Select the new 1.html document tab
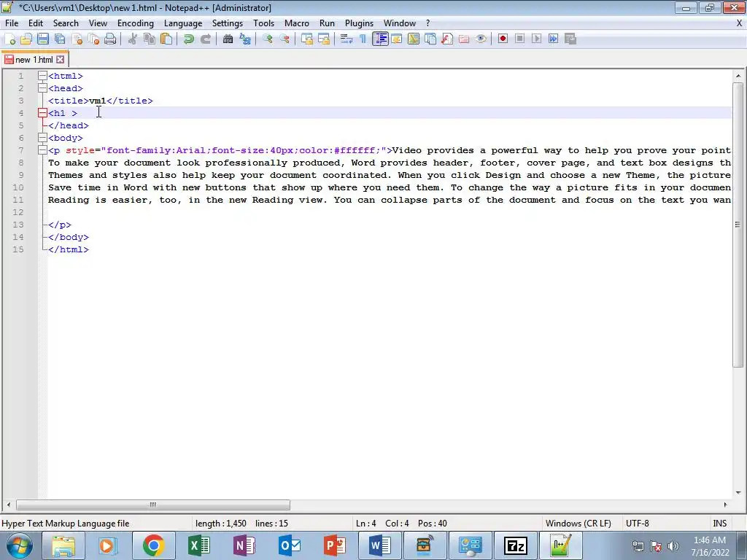 (x=34, y=60)
